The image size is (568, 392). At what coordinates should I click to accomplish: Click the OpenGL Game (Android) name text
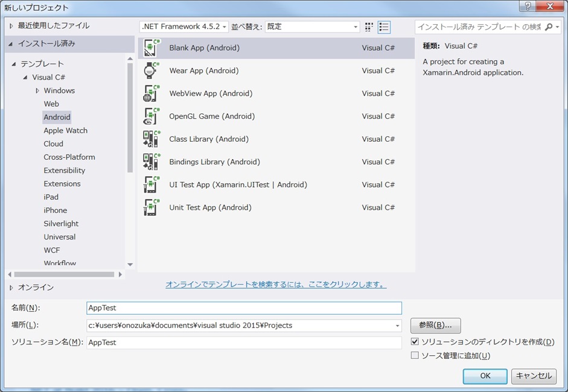pyautogui.click(x=212, y=116)
